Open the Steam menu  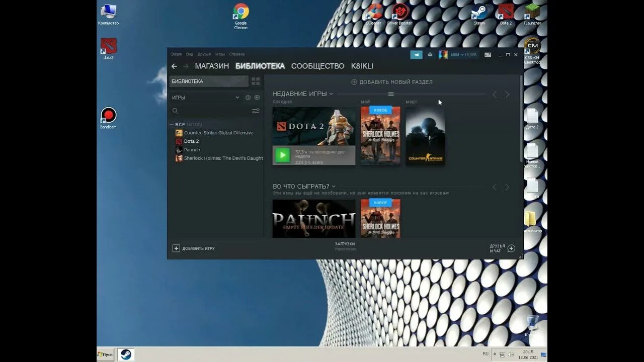[176, 54]
